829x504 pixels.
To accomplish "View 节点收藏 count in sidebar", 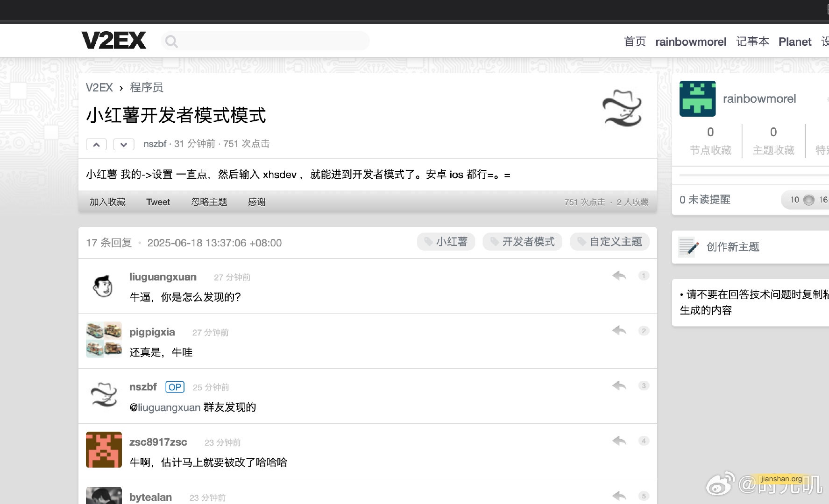I will (710, 140).
